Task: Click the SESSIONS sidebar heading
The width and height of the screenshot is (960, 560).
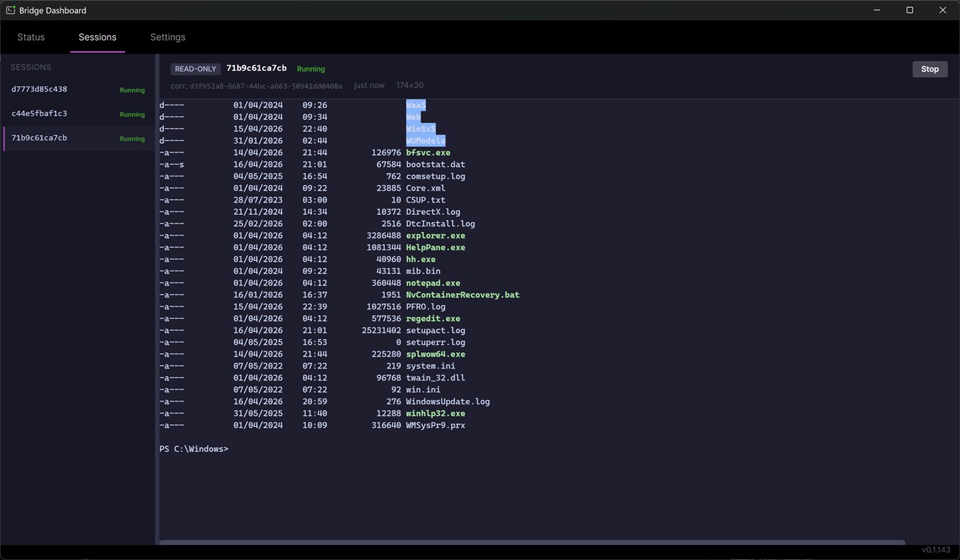Action: pos(31,67)
